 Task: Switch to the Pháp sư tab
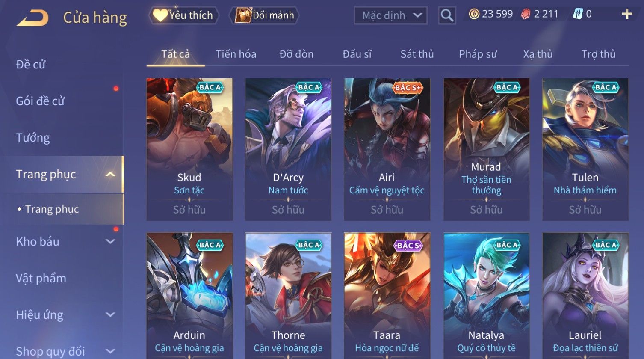(x=478, y=54)
